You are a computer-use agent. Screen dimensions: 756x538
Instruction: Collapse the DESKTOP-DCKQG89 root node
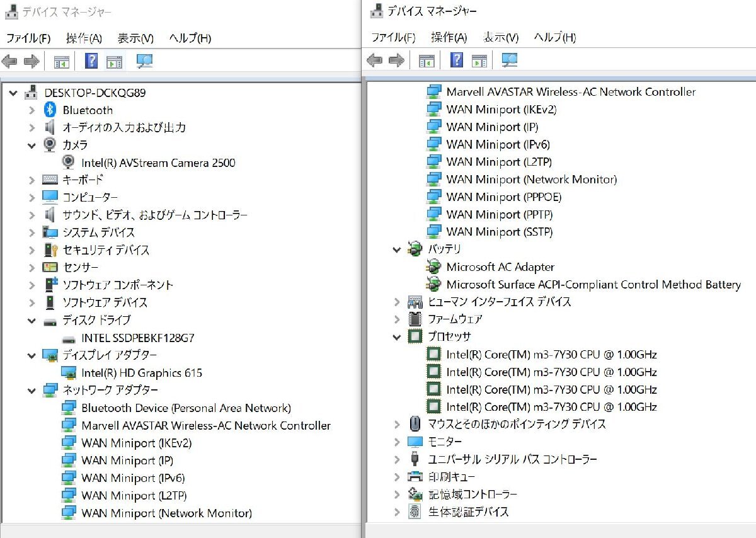tap(13, 93)
